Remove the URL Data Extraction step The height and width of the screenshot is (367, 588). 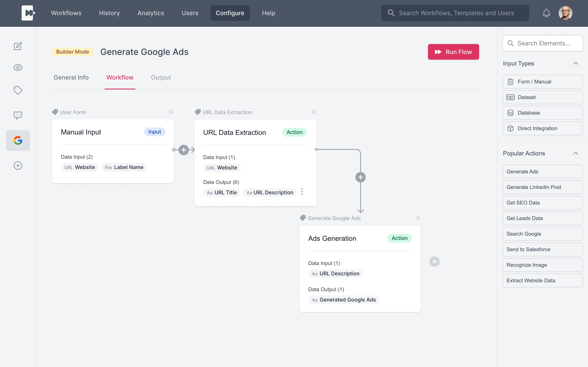313,112
